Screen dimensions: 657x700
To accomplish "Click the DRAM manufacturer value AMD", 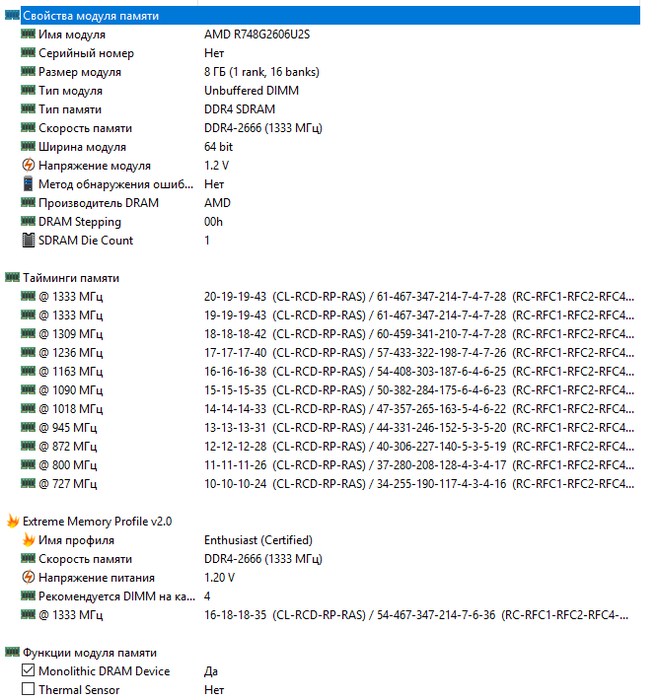I will coord(217,203).
